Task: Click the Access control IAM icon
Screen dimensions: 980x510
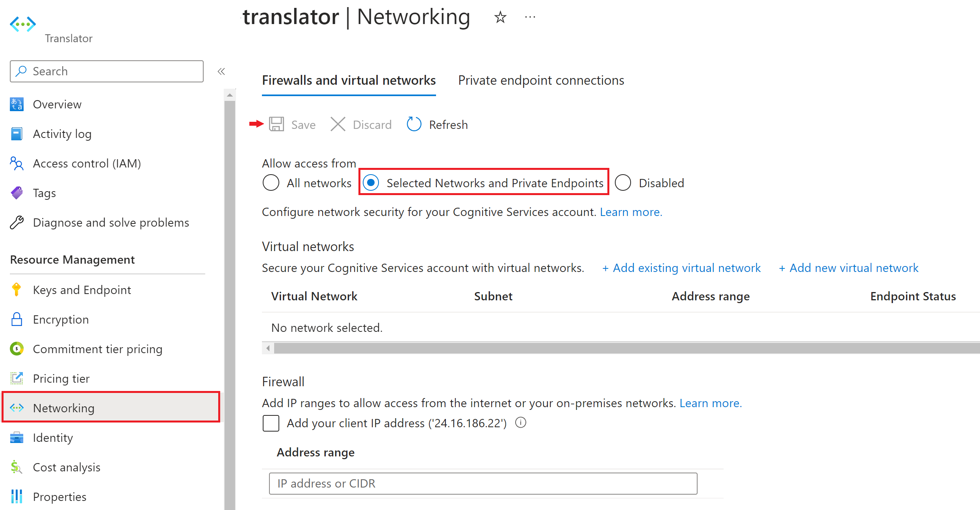Action: 18,163
